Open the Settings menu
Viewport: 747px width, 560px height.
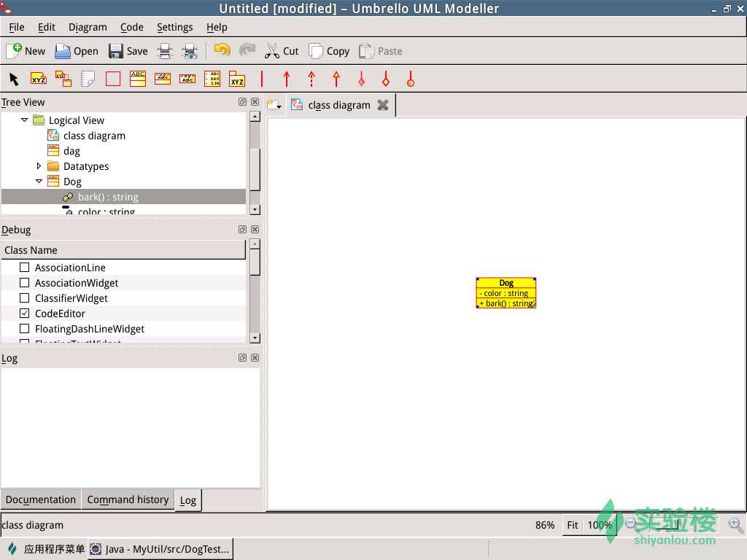[175, 27]
